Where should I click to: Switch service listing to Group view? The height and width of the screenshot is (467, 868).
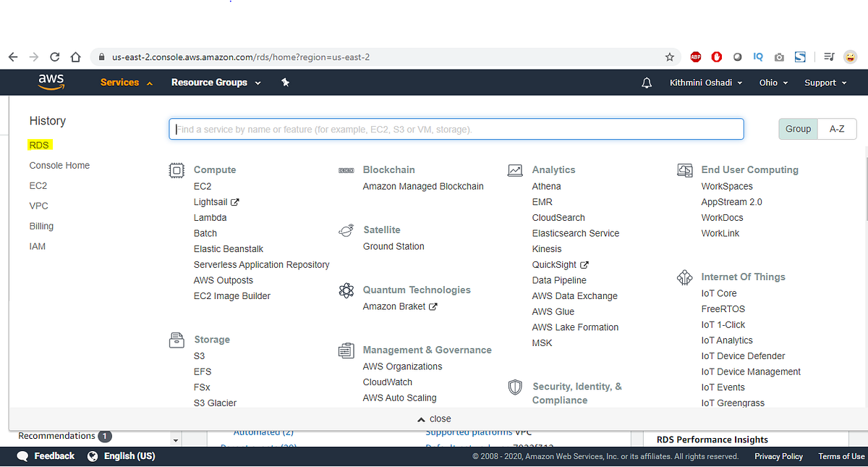[x=798, y=129]
